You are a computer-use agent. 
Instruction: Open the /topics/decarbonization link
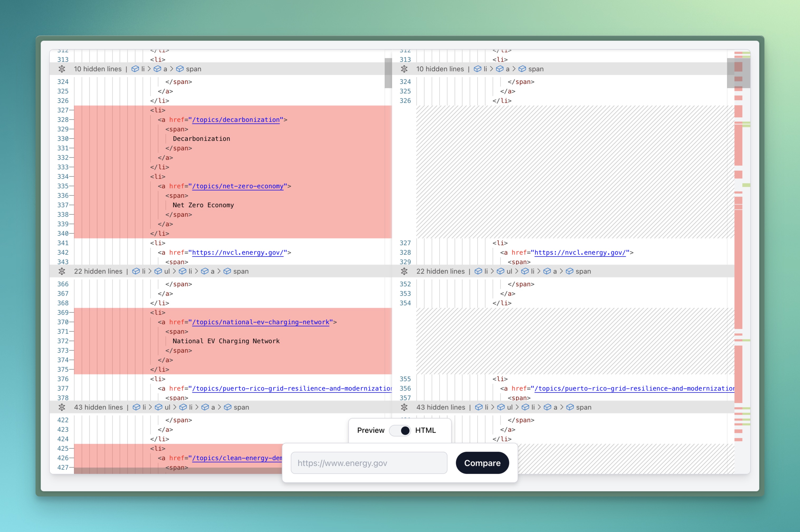pyautogui.click(x=236, y=120)
